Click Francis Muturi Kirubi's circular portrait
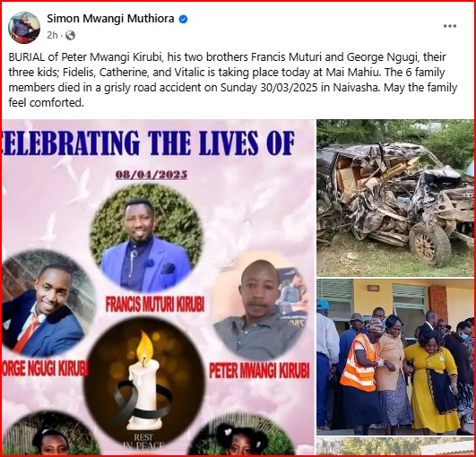476x457 pixels. [146, 238]
